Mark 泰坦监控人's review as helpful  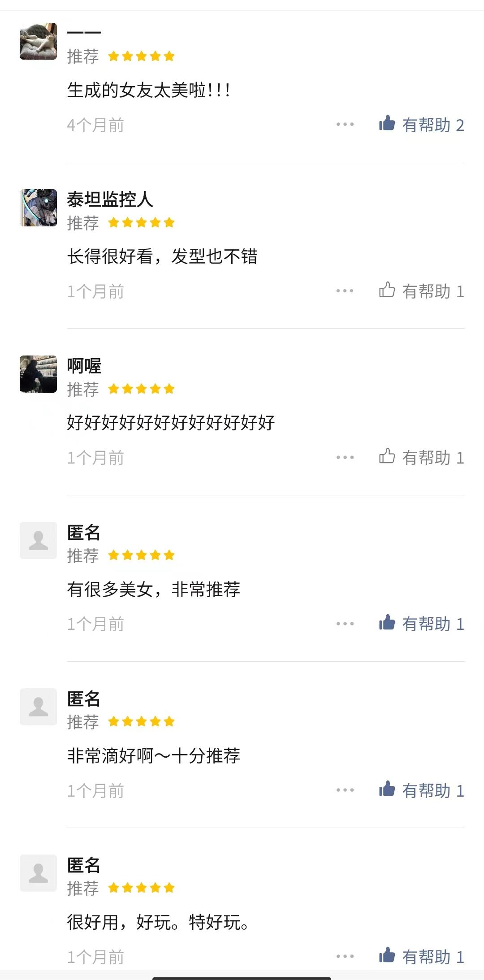click(387, 290)
